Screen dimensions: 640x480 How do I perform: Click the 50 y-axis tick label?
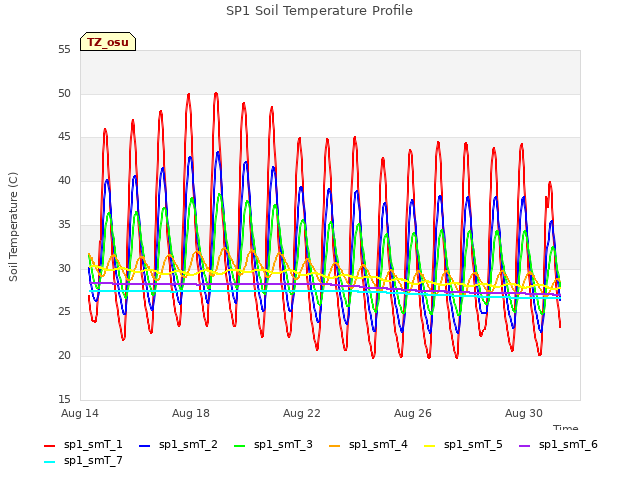click(x=64, y=93)
